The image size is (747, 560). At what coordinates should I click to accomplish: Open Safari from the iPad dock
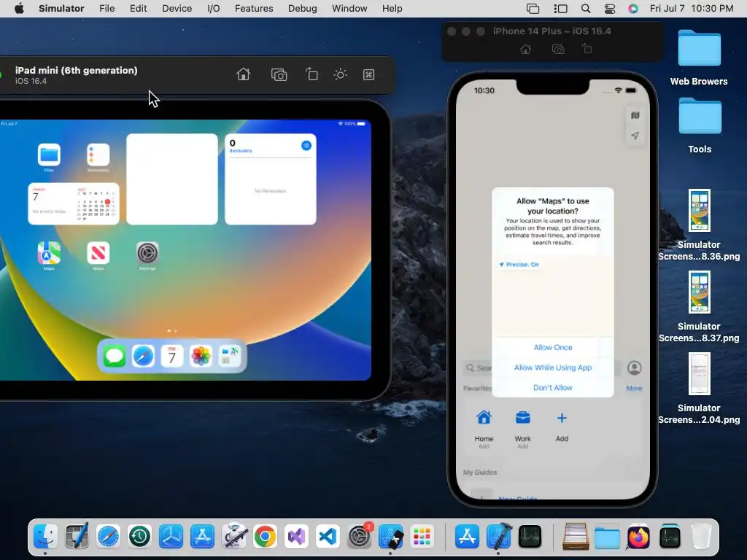(143, 356)
